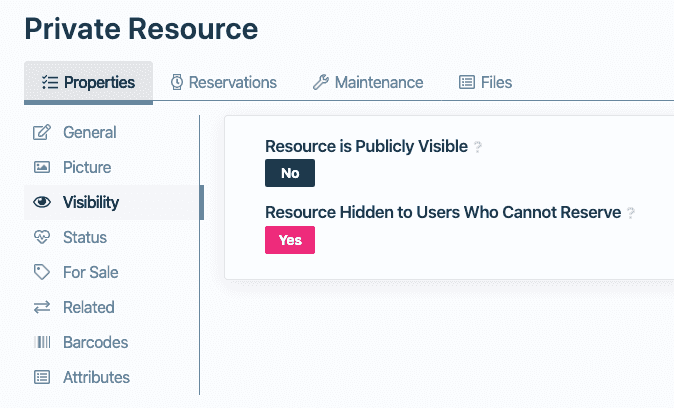Viewport: 674px width, 408px height.
Task: Show help for Resource is Publicly Visible
Action: click(478, 147)
